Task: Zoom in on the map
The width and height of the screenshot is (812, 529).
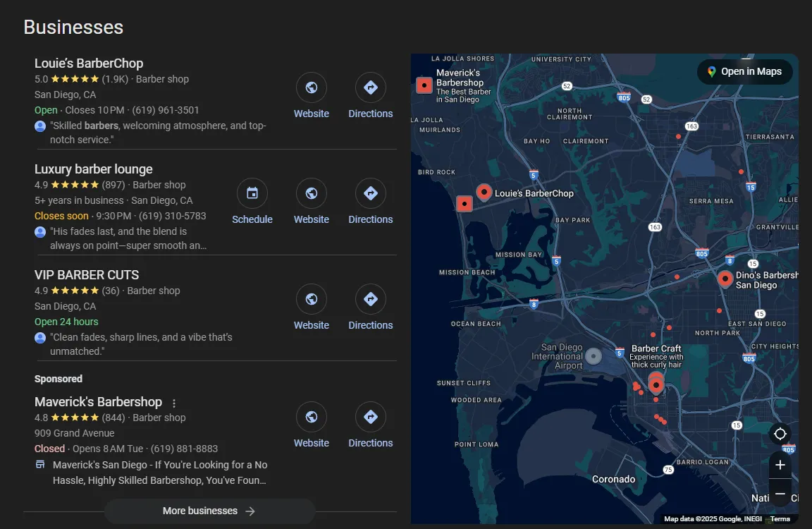Action: (x=780, y=465)
